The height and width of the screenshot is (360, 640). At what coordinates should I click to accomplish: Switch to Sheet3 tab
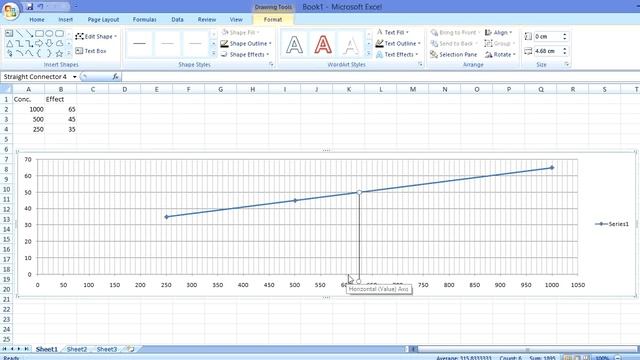[x=107, y=349]
